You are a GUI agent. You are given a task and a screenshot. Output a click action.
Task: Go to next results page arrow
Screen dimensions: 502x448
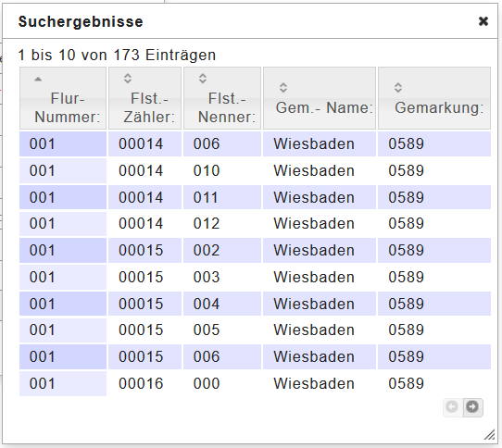coord(472,407)
